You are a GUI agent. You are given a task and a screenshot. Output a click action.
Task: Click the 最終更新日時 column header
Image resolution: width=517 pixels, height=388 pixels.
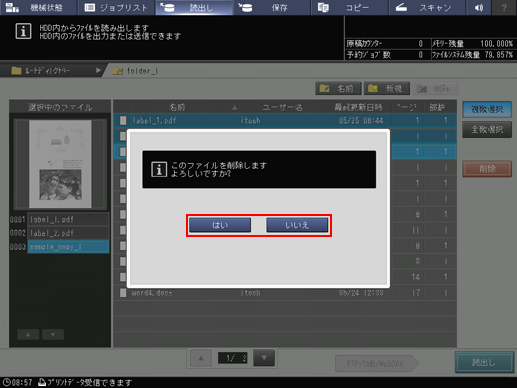point(358,107)
